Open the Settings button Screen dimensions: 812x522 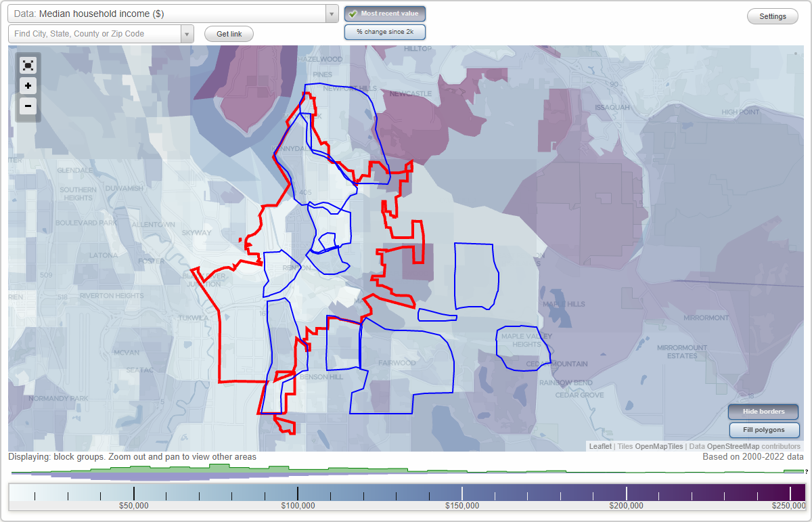(x=772, y=17)
